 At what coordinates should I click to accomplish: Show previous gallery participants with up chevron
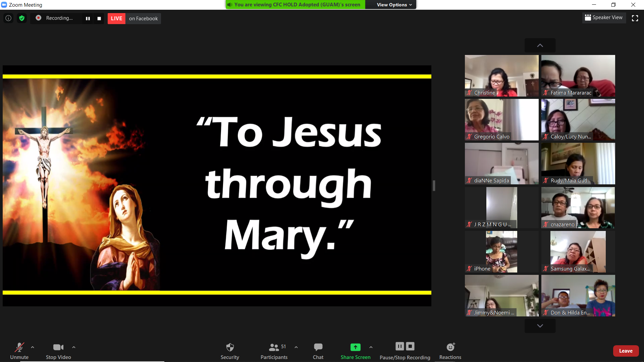coord(540,45)
